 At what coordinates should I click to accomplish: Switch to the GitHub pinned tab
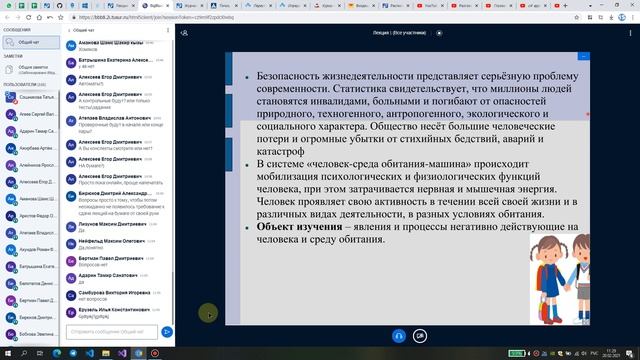[x=60, y=6]
